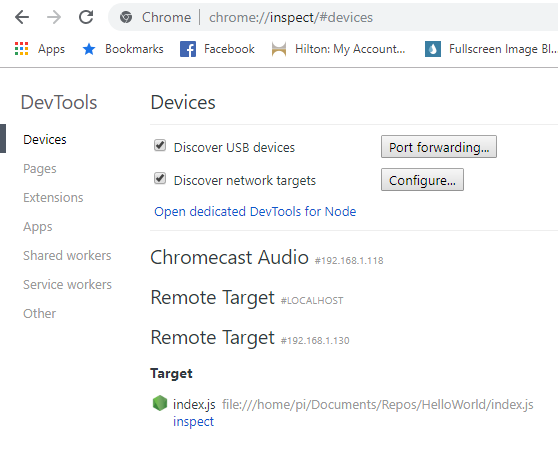Viewport: 558px width, 454px height.
Task: Open dedicated DevTools for Node link
Action: [255, 211]
